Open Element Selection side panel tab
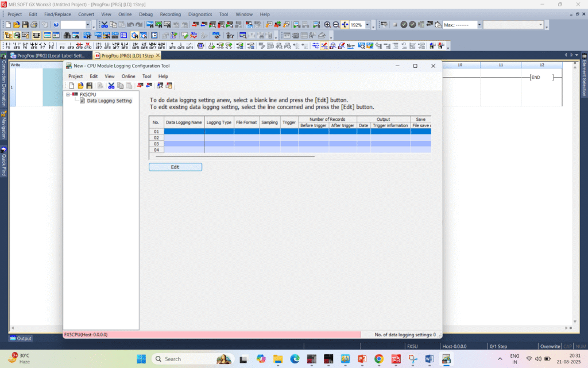 pos(584,75)
